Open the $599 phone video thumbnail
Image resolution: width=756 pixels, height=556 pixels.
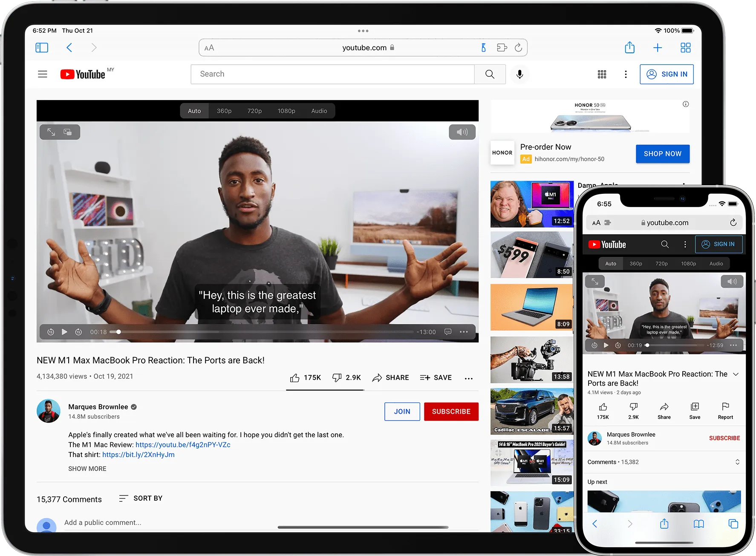(531, 255)
